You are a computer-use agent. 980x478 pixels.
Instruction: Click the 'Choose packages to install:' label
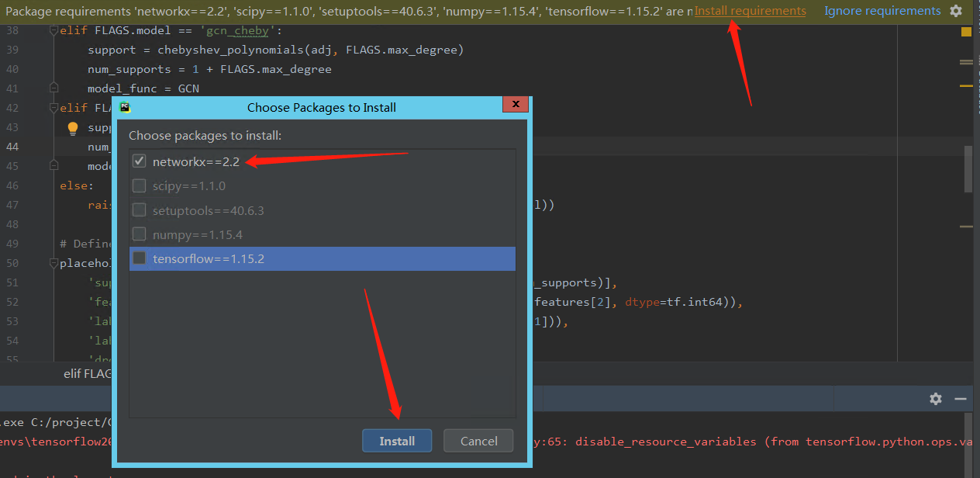(x=205, y=135)
